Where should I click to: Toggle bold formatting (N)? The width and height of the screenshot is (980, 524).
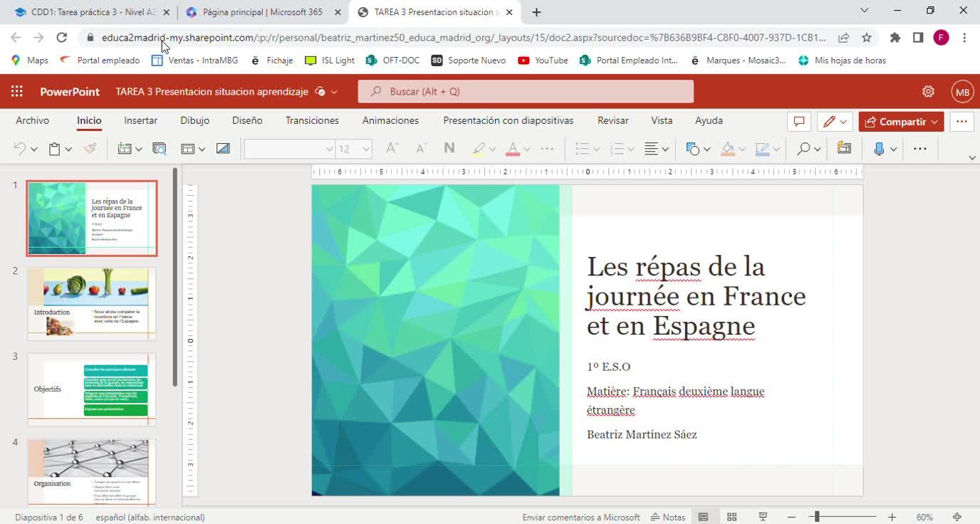click(449, 149)
